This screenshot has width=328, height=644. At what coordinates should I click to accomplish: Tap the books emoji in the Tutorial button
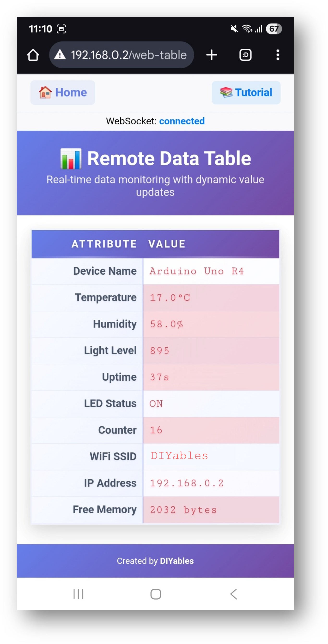(227, 92)
